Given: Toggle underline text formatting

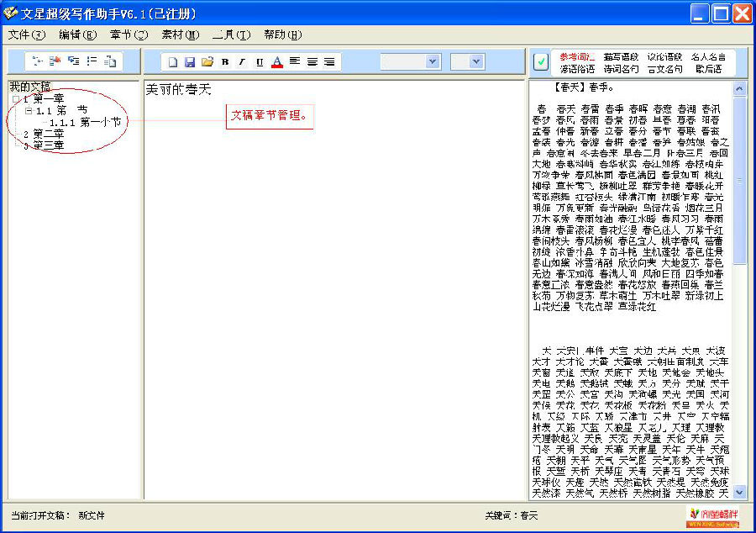Looking at the screenshot, I should (x=259, y=61).
